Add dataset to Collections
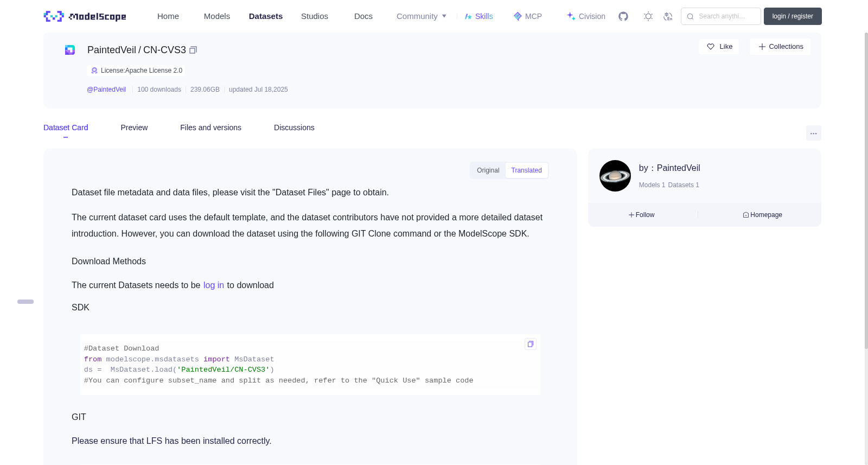 point(780,47)
